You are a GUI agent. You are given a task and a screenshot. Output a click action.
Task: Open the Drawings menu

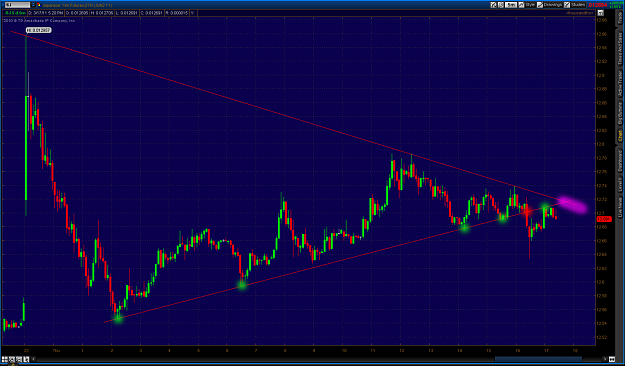[x=552, y=5]
